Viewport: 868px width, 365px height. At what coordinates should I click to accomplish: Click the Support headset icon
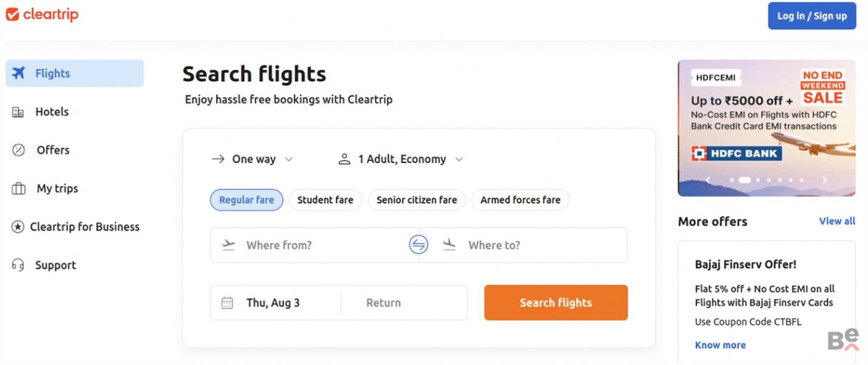18,265
